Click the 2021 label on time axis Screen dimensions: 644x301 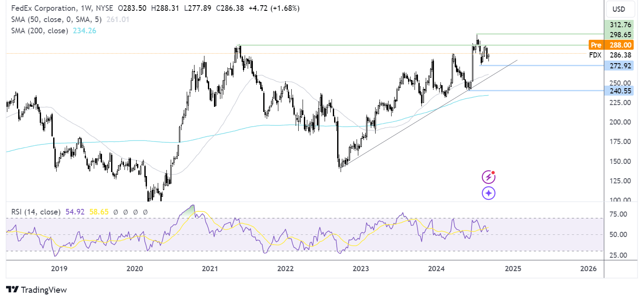210,269
